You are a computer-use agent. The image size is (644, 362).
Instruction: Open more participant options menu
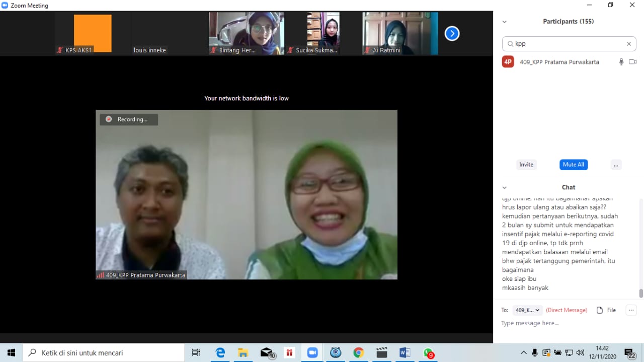point(616,165)
